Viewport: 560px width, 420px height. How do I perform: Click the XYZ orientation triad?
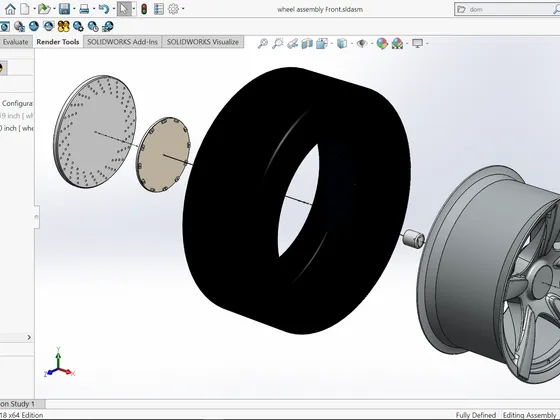pos(59,362)
